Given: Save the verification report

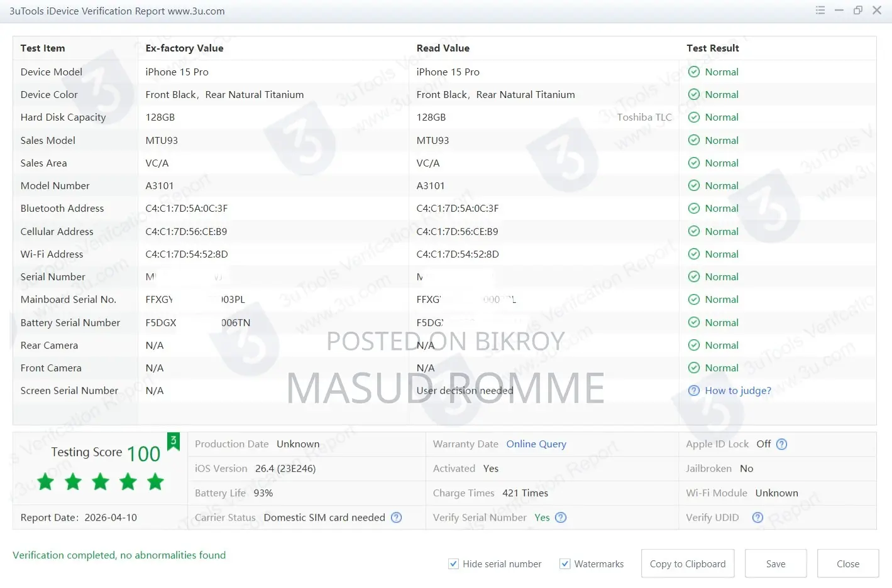Looking at the screenshot, I should coord(776,564).
